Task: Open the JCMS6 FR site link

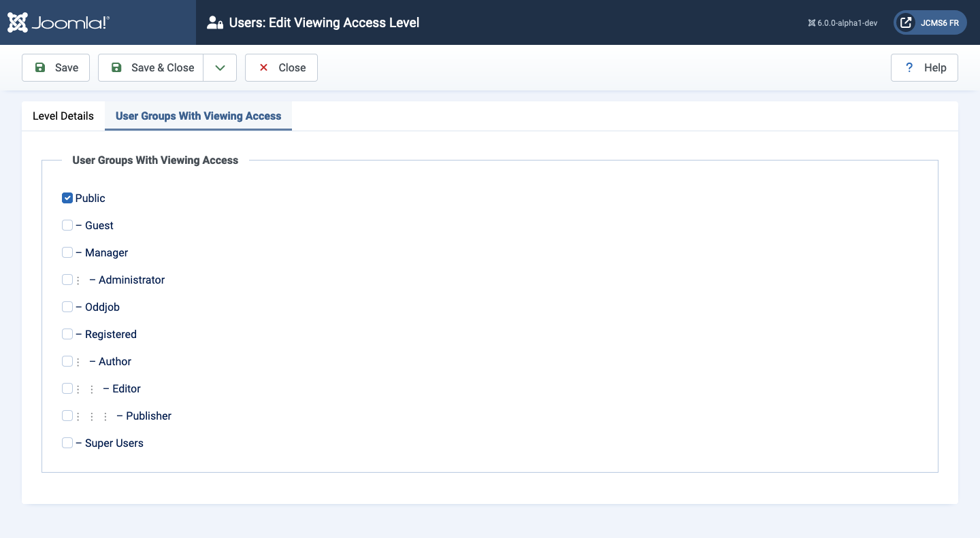Action: (x=930, y=22)
